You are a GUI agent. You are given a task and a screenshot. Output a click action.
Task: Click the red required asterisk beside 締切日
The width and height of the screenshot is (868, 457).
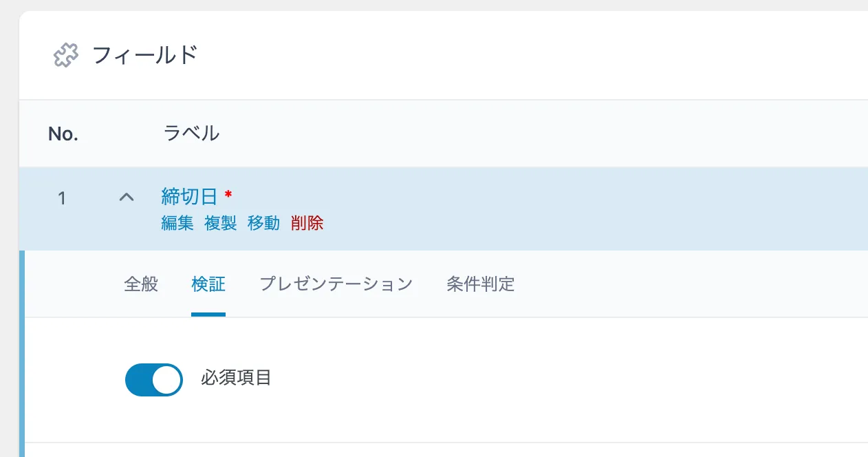click(x=228, y=196)
